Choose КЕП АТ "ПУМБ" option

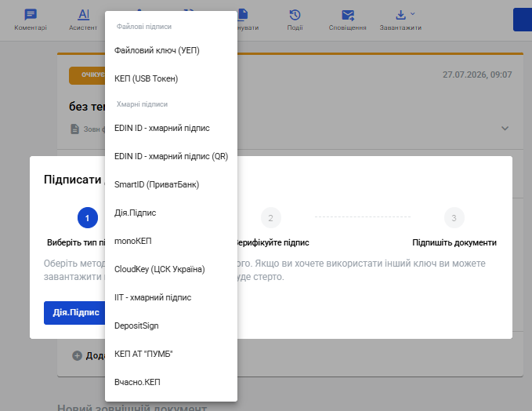171,354
